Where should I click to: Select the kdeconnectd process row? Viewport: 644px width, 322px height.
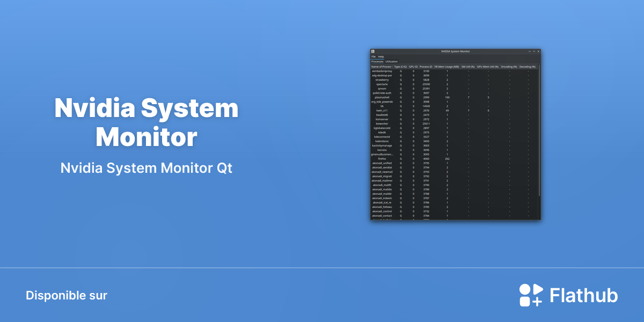coord(454,137)
